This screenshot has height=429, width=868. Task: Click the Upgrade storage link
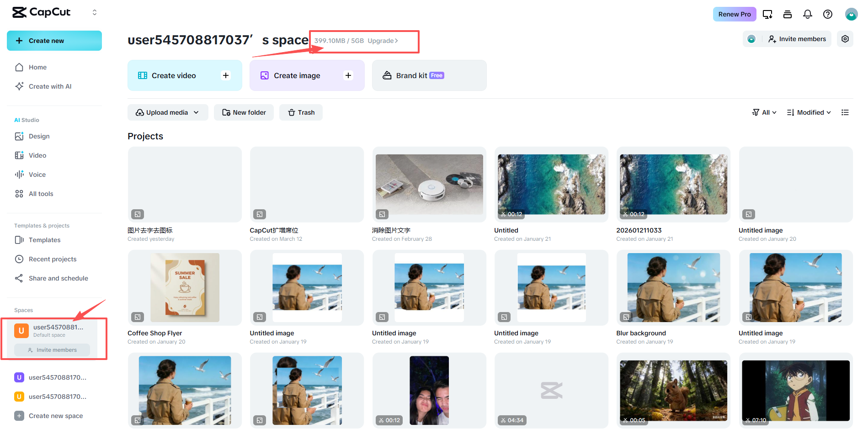click(x=383, y=41)
